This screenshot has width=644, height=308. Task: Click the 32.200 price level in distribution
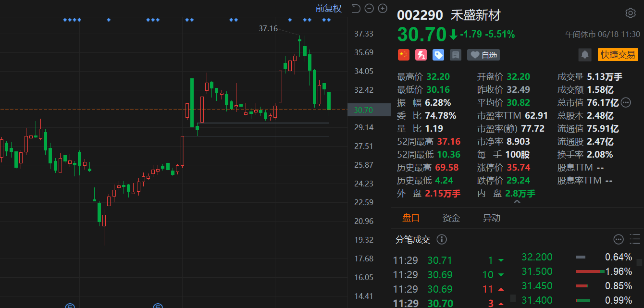point(537,257)
